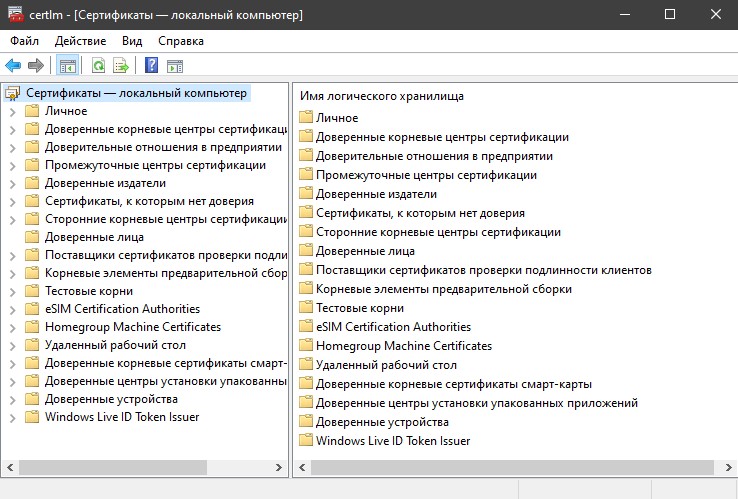Expand Тестовые корни tree node
Viewport: 738px width, 499px height.
pos(13,291)
